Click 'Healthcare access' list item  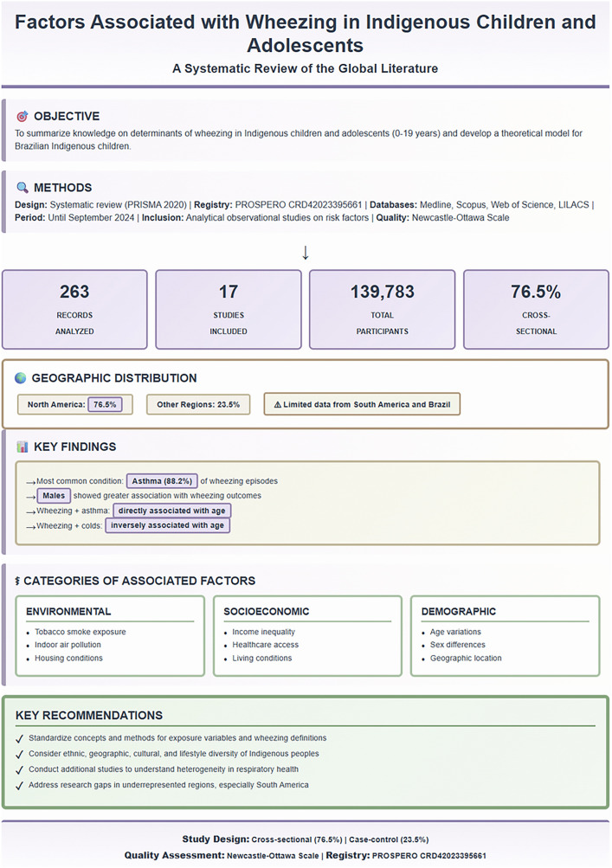[x=265, y=645]
